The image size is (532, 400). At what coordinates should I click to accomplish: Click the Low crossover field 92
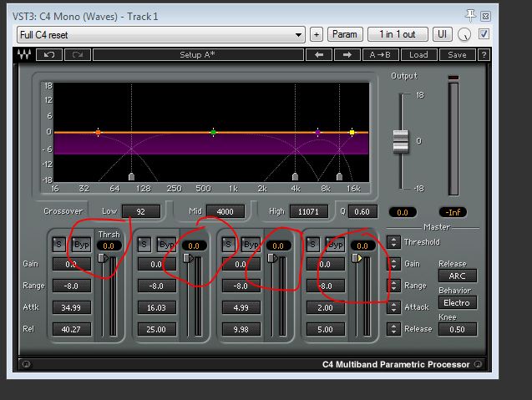pos(141,212)
